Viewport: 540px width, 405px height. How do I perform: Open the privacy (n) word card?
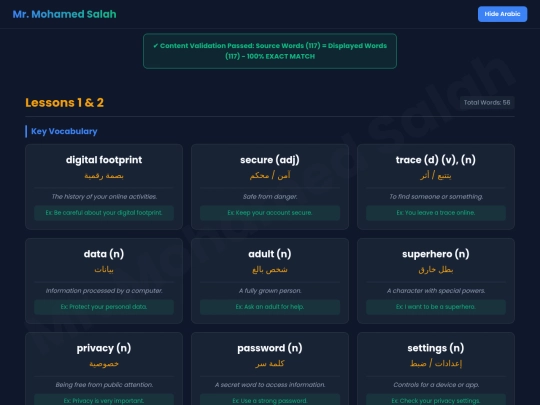click(104, 368)
